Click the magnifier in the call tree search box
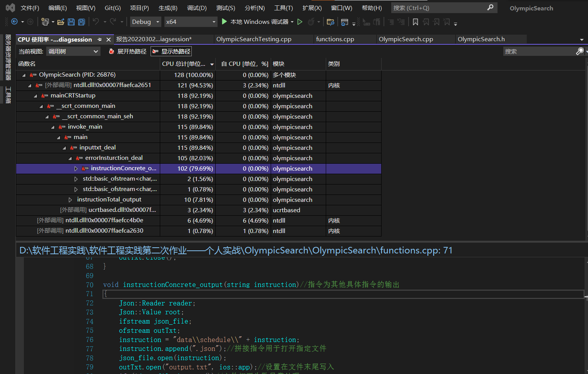Screen dimensions: 588x374 [580, 51]
